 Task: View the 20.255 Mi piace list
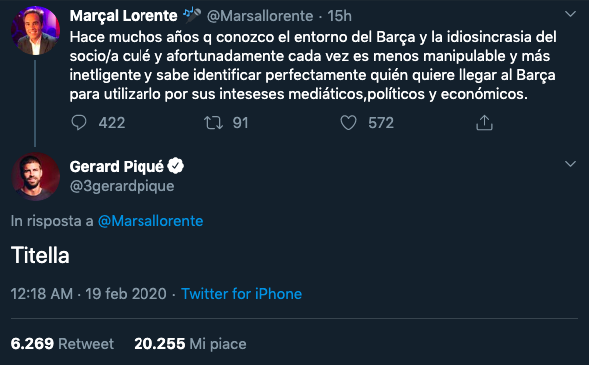click(x=190, y=344)
